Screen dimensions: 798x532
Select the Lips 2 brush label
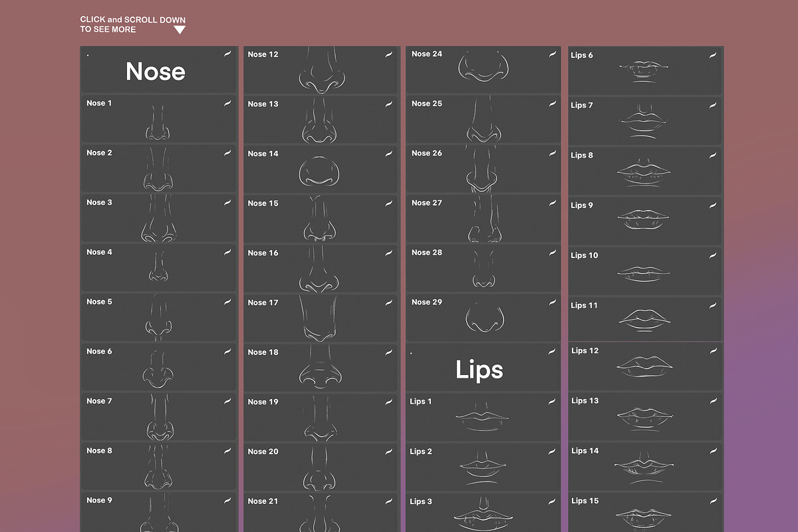coord(421,452)
